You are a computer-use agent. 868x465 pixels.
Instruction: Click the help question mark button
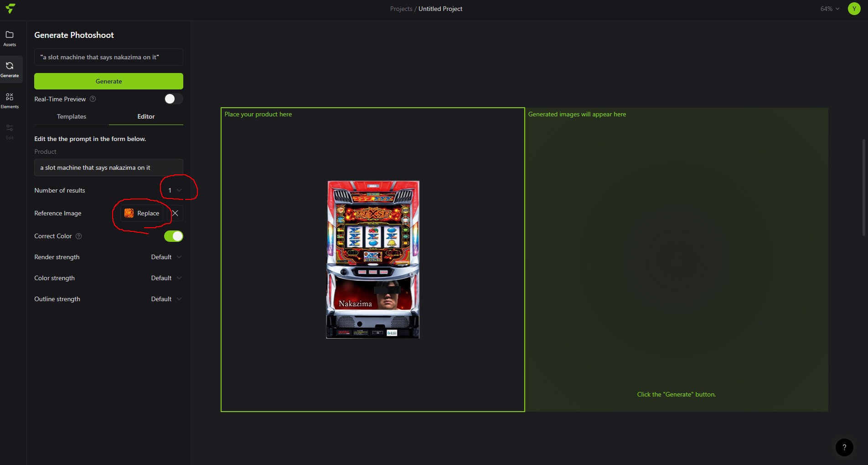(x=844, y=447)
